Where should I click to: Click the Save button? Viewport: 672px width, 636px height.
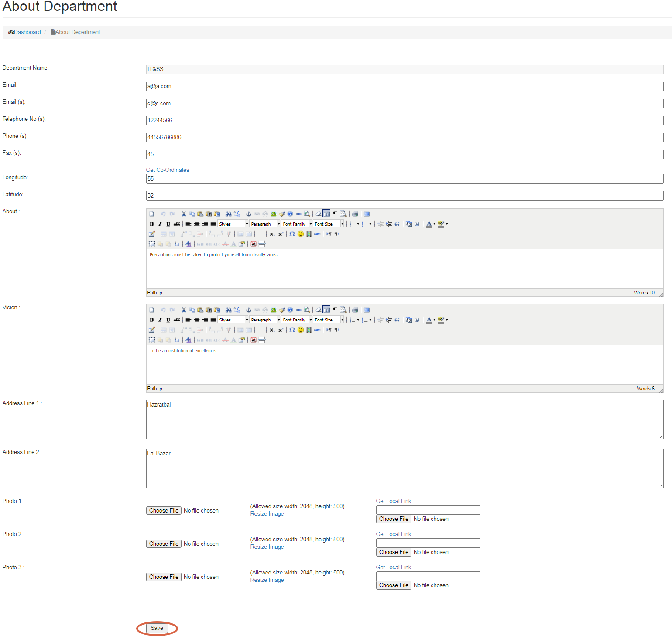[x=157, y=628]
